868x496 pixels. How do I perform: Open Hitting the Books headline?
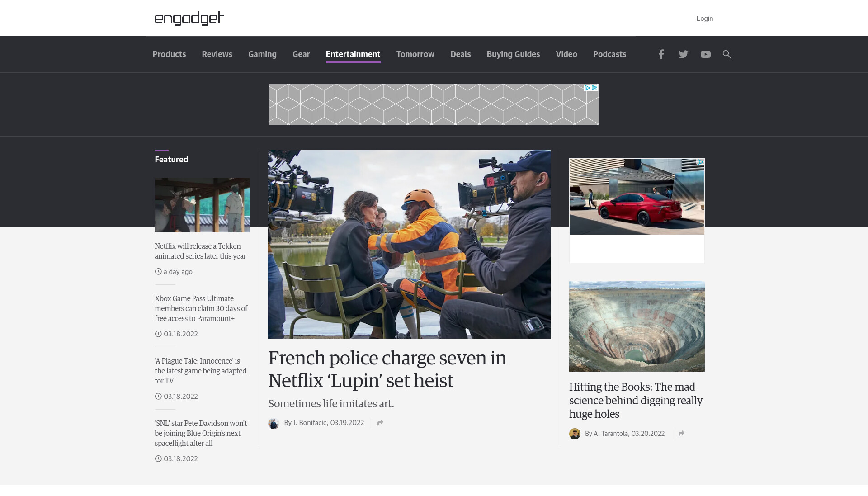(x=636, y=400)
